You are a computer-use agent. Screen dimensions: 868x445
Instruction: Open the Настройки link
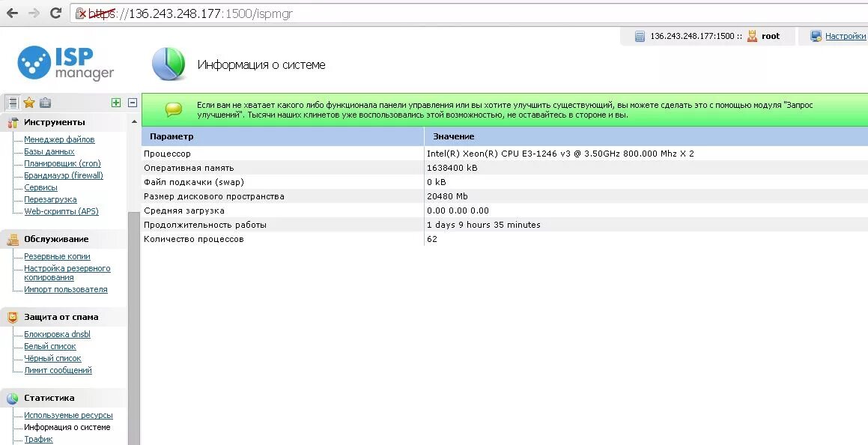[846, 36]
